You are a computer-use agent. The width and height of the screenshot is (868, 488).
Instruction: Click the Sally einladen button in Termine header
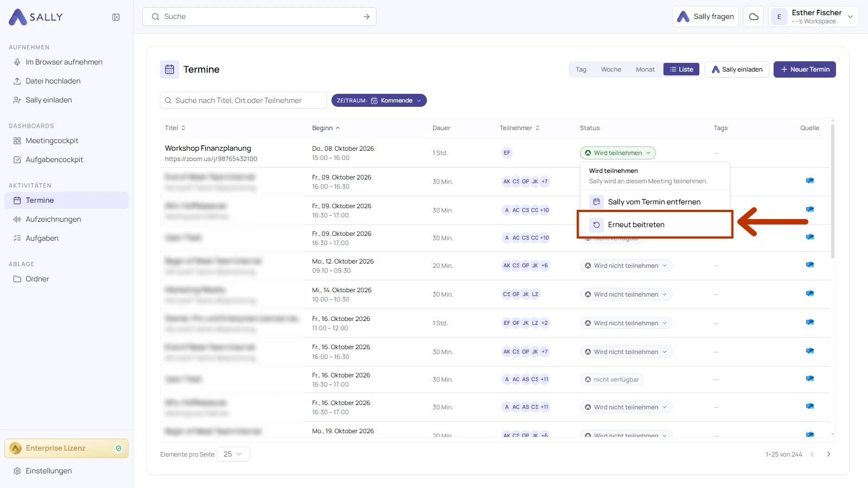737,69
